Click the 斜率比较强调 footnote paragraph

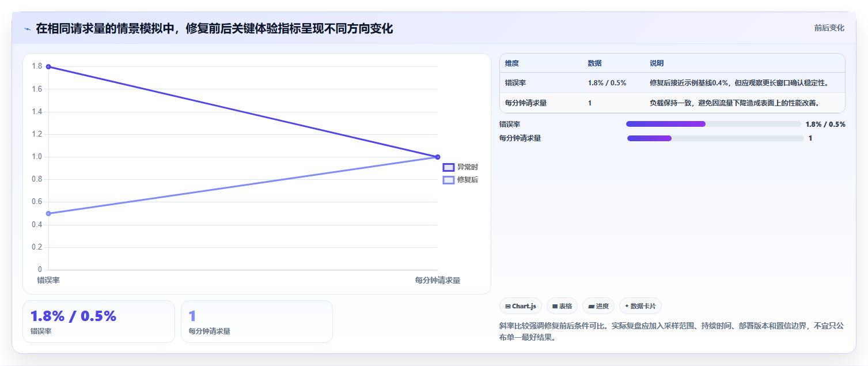(x=672, y=332)
